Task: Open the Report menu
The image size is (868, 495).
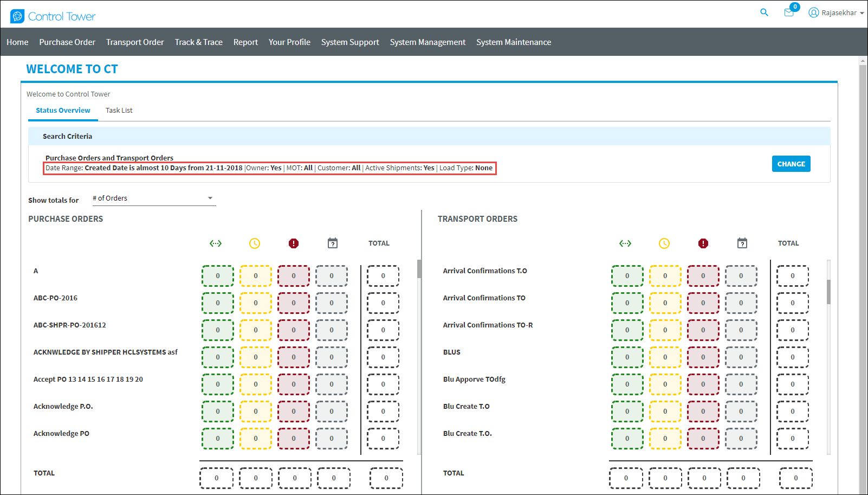Action: (245, 42)
